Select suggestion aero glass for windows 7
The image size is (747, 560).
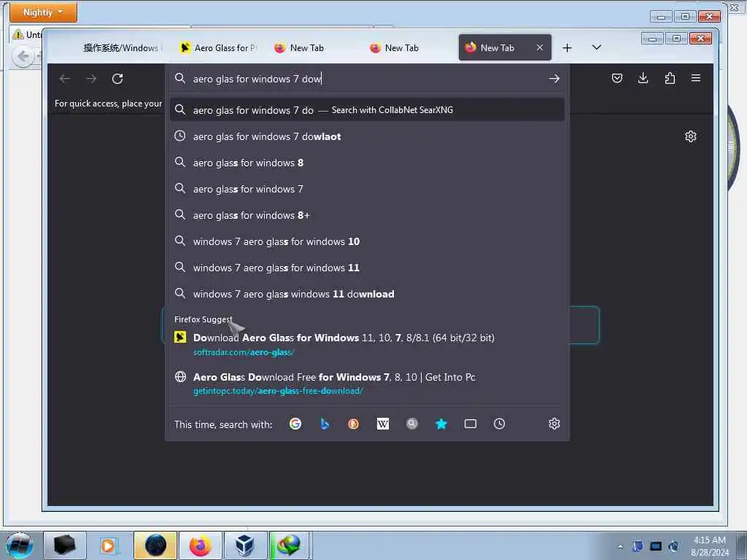coord(367,189)
